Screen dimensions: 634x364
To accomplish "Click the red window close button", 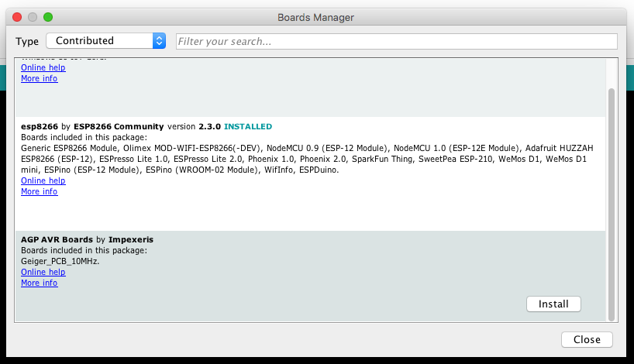I will point(17,17).
